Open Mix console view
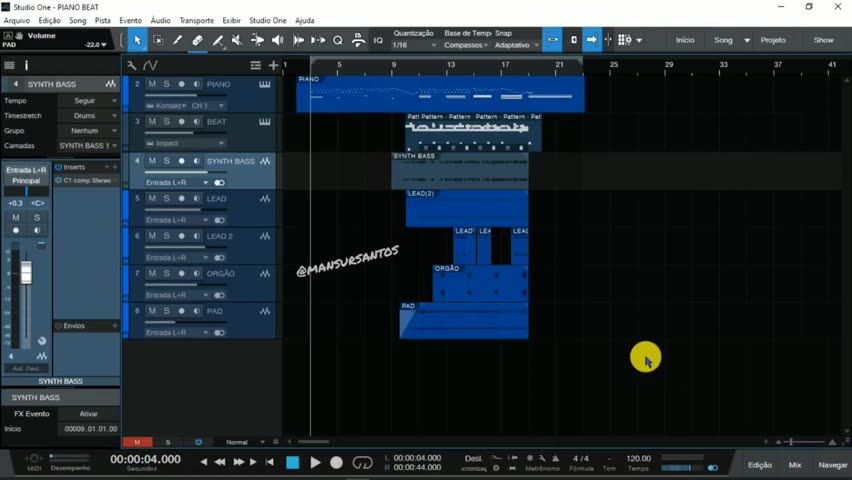The width and height of the screenshot is (852, 480). (x=795, y=465)
